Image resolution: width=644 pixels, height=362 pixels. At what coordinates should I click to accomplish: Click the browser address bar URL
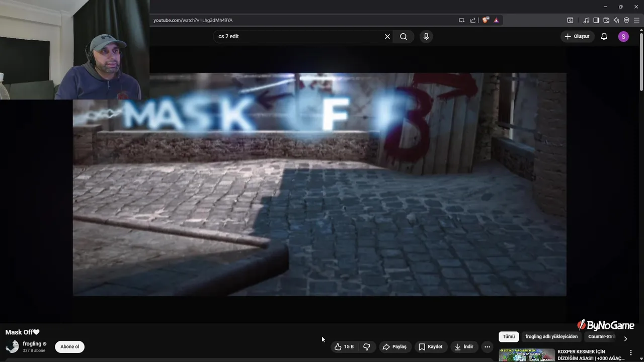click(193, 20)
